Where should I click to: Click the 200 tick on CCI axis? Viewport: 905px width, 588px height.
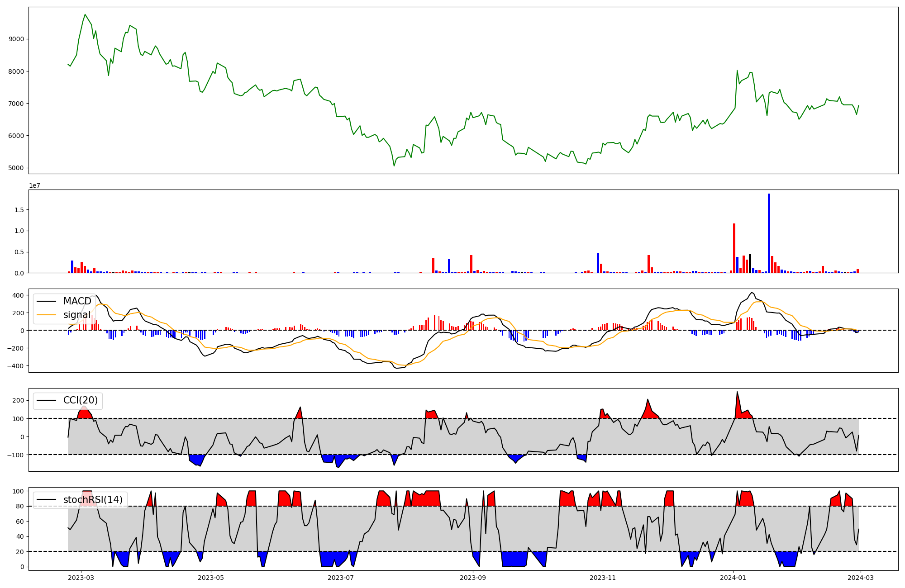(18, 400)
